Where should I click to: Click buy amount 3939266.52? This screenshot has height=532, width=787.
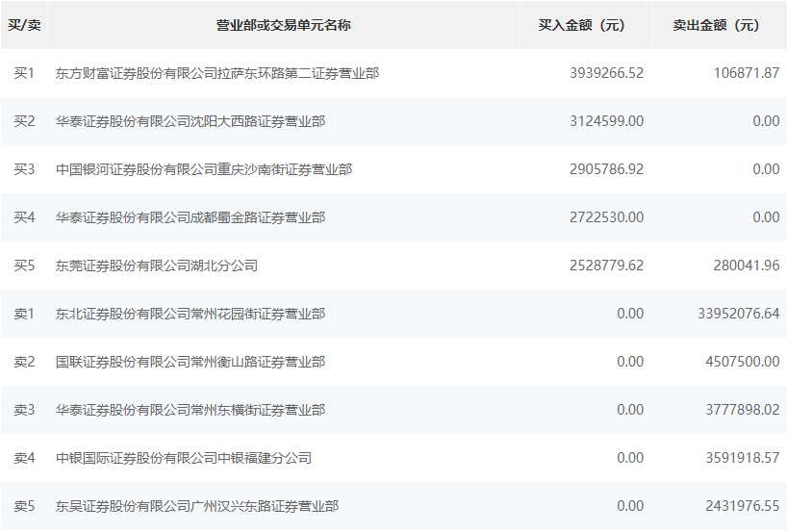(606, 73)
